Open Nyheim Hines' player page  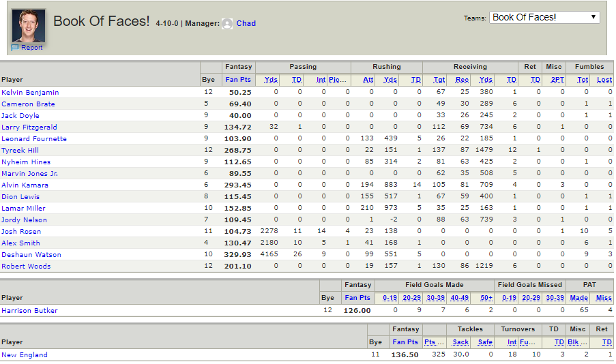tap(26, 162)
